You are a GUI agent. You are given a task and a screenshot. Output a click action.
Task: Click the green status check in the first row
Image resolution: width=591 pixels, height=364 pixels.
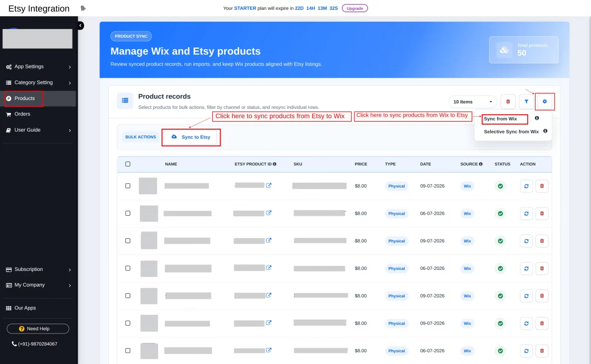coord(500,186)
